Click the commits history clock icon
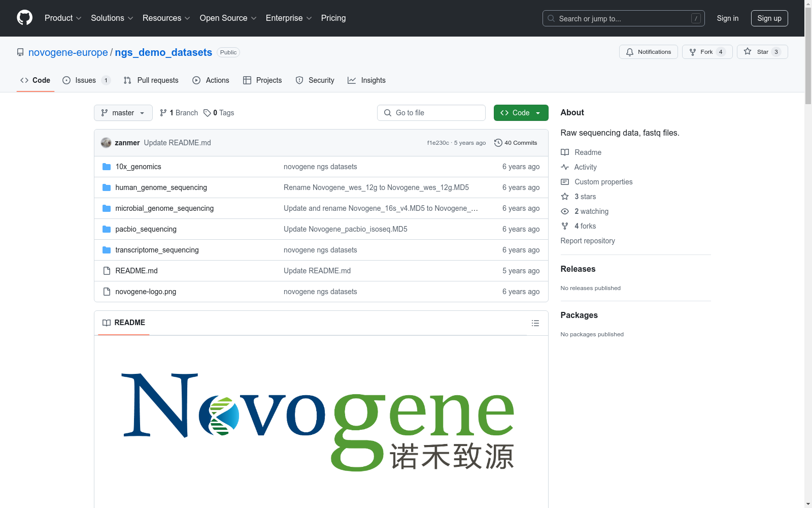The height and width of the screenshot is (508, 812). [x=498, y=143]
